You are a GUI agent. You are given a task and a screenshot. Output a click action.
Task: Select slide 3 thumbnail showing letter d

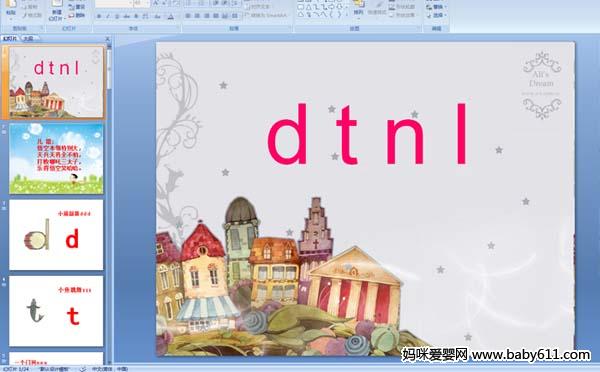pos(56,235)
